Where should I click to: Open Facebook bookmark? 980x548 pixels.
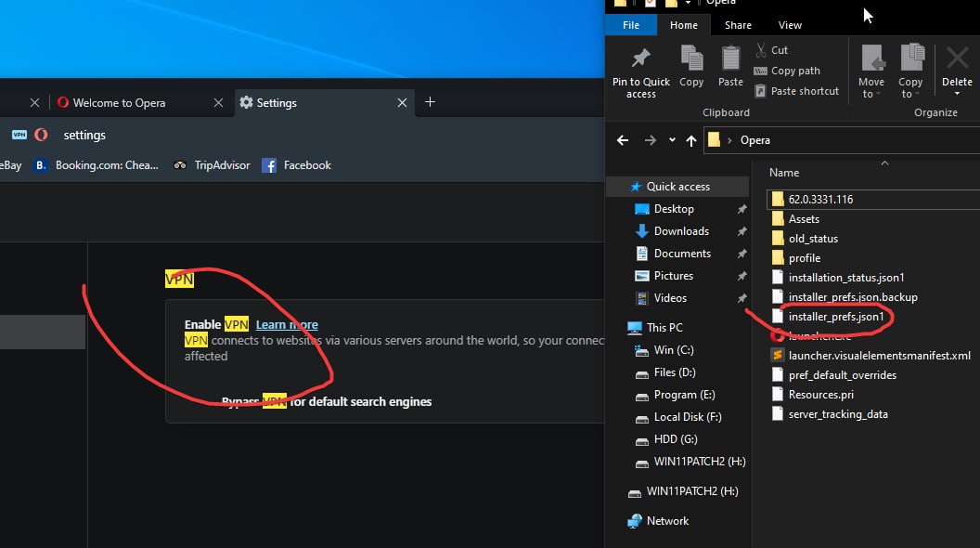296,165
